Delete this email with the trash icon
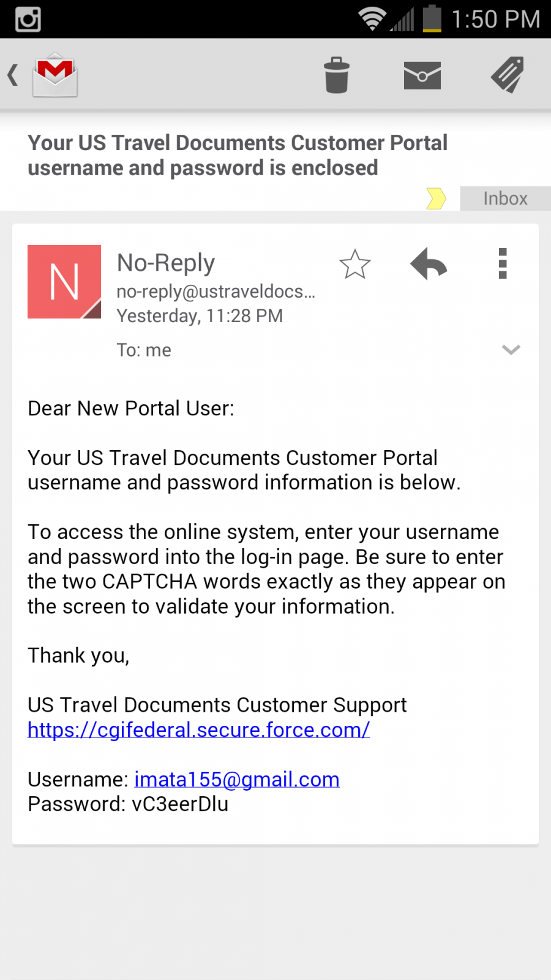 click(x=337, y=75)
